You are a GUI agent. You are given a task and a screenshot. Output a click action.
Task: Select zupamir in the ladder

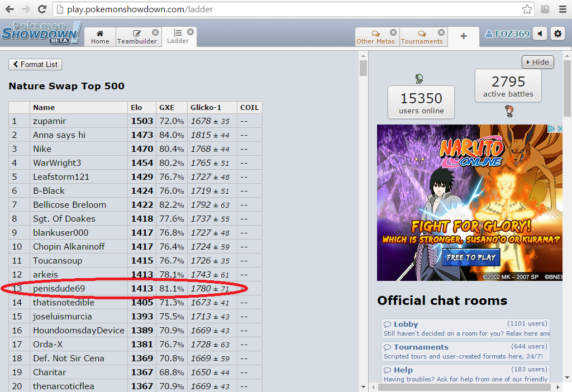(50, 121)
